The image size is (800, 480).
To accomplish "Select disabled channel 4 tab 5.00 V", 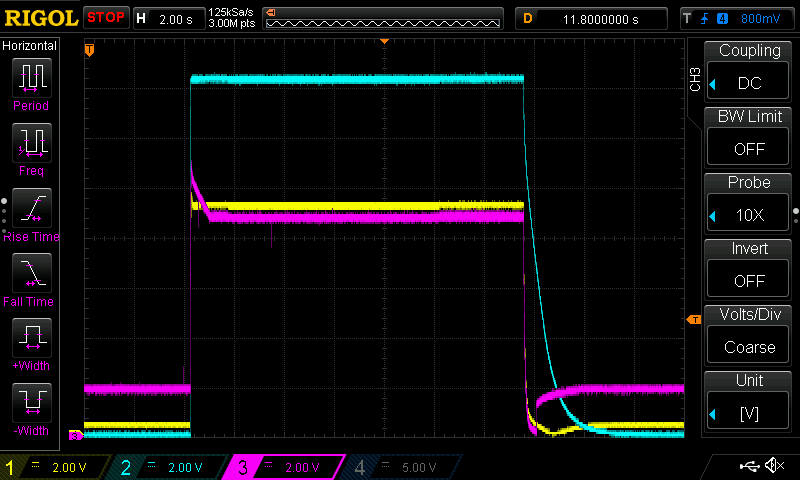I will (x=403, y=467).
